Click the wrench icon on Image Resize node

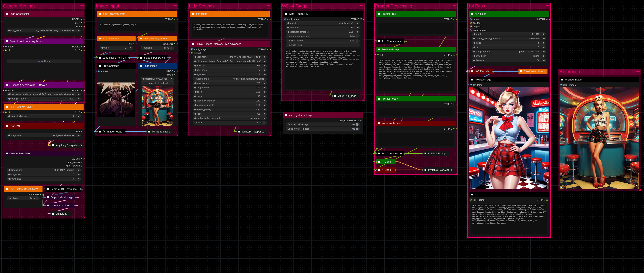tap(104, 132)
